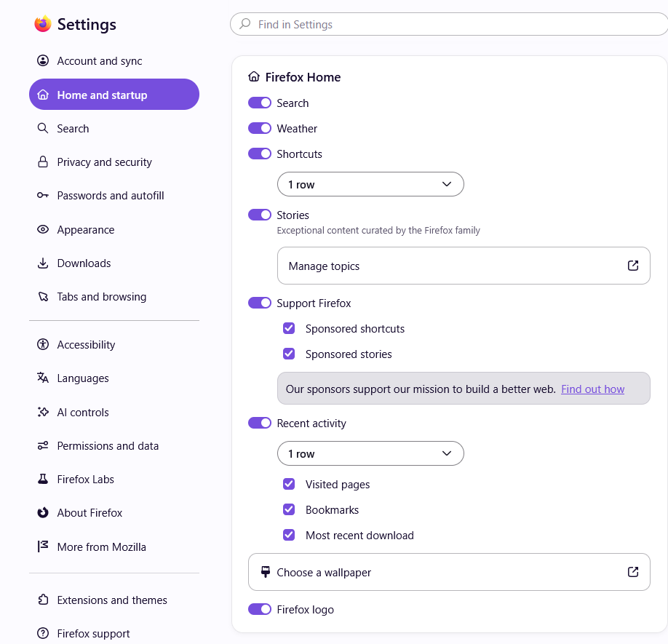Turn off the Search toggle in Firefox Home
668x644 pixels.
[x=260, y=103]
